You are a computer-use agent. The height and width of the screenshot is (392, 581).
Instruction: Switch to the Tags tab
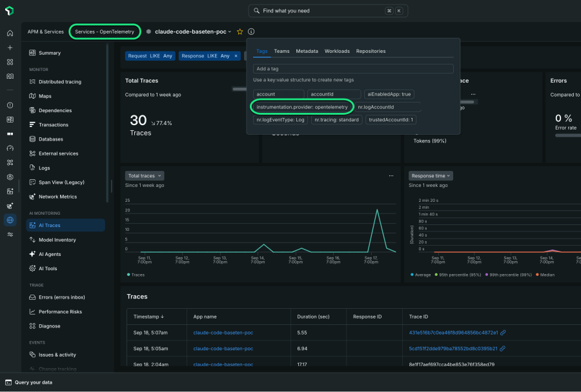(261, 51)
